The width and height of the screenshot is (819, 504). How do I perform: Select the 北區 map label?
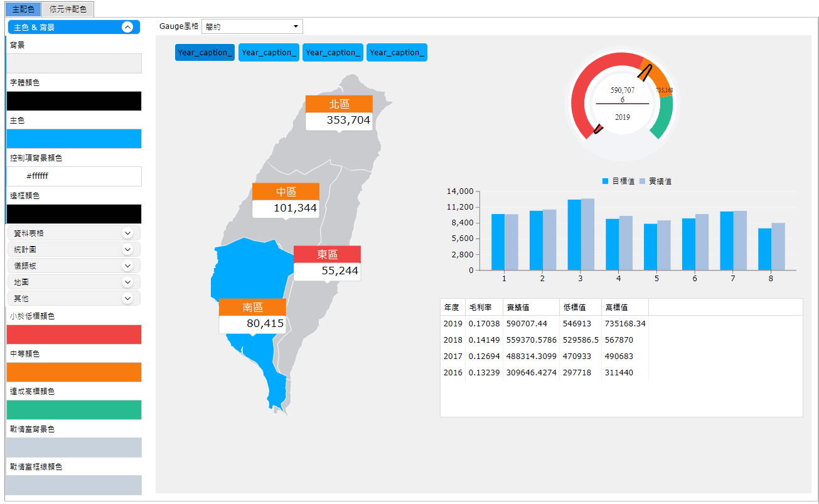(339, 104)
